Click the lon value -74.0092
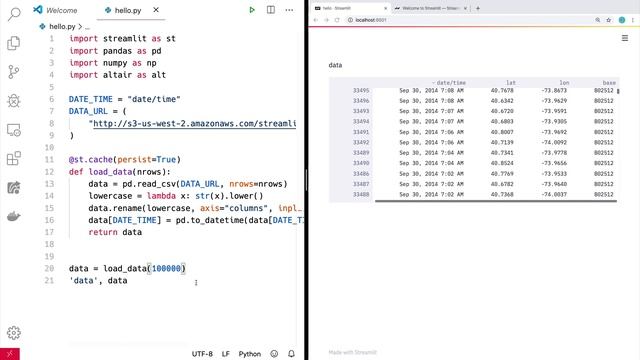Image resolution: width=640 pixels, height=360 pixels. click(554, 142)
